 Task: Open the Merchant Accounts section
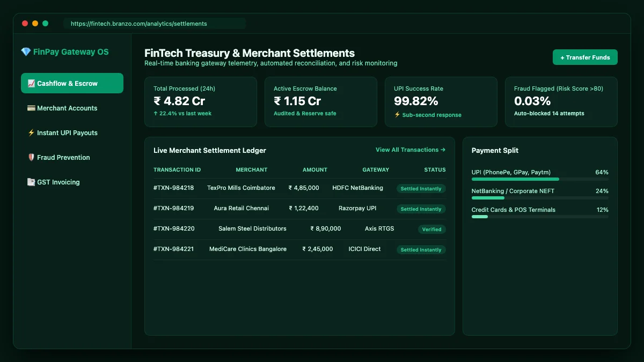(72, 108)
